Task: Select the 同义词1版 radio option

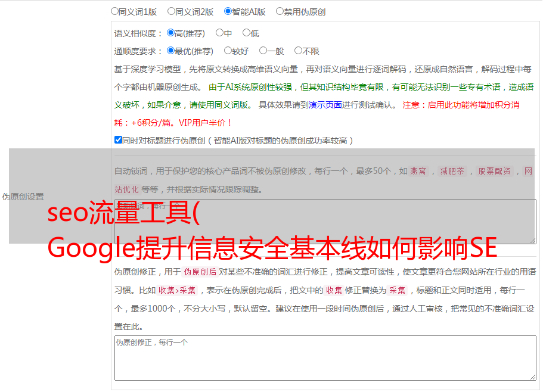Action: click(x=114, y=11)
